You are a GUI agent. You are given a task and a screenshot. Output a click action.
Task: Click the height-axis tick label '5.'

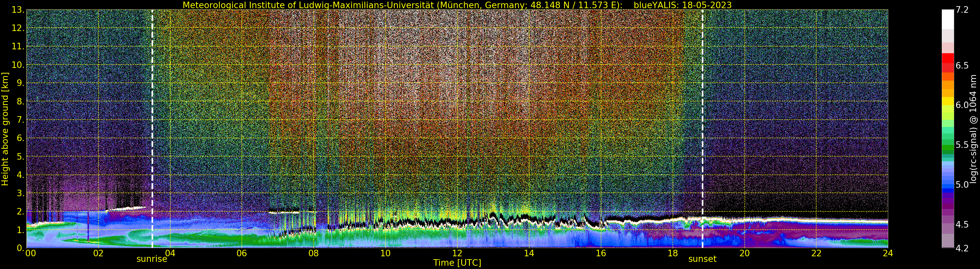[21, 157]
